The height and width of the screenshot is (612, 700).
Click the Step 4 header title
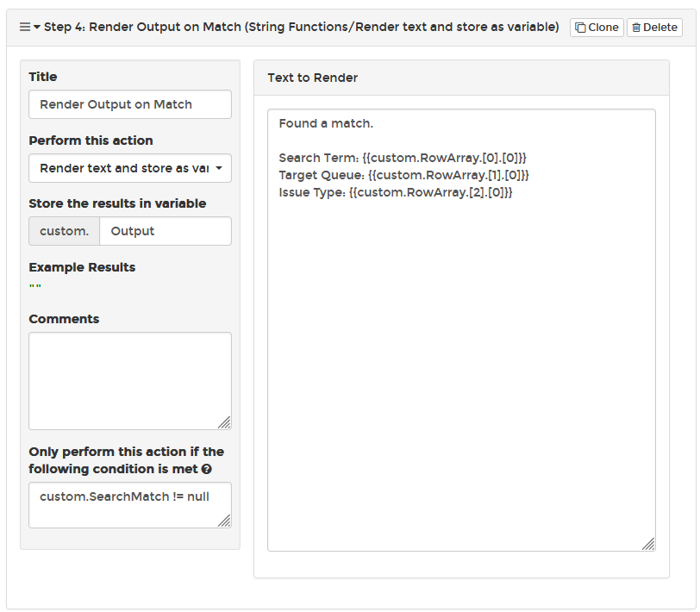(302, 28)
